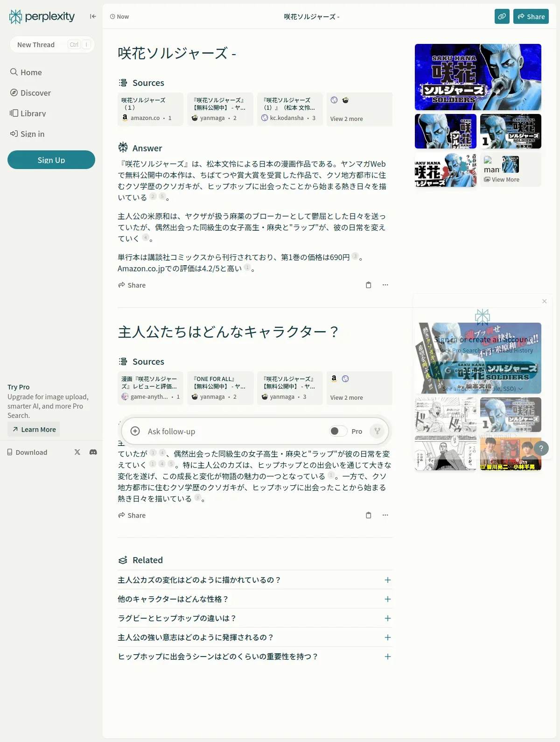Click the Share button in the top bar
560x742 pixels.
click(531, 16)
